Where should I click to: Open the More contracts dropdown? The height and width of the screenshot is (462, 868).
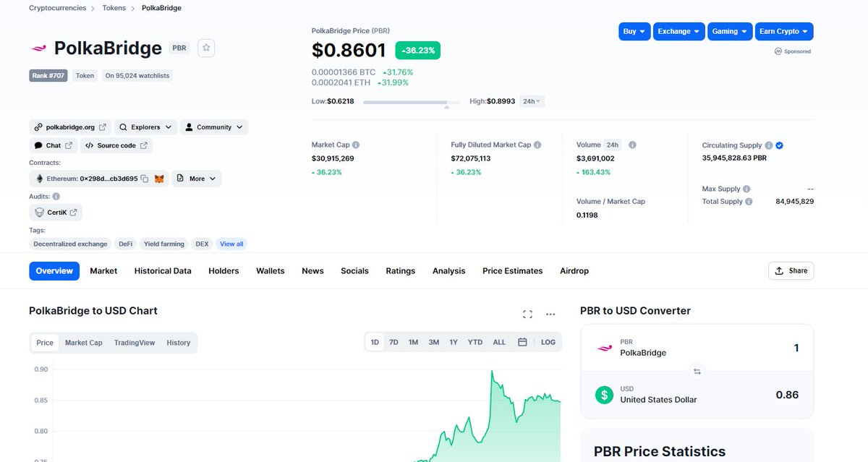[x=196, y=178]
